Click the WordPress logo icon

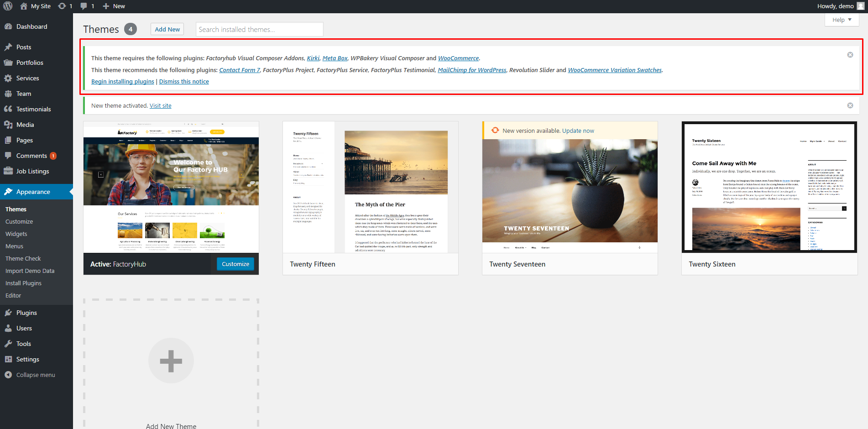[8, 6]
